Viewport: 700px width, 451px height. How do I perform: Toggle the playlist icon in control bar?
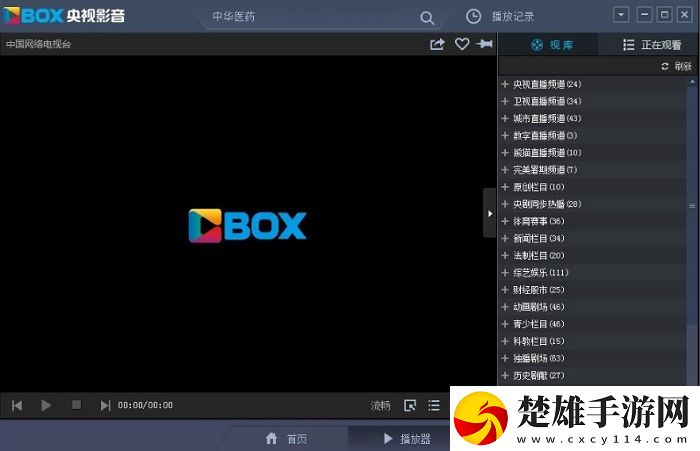pos(434,405)
